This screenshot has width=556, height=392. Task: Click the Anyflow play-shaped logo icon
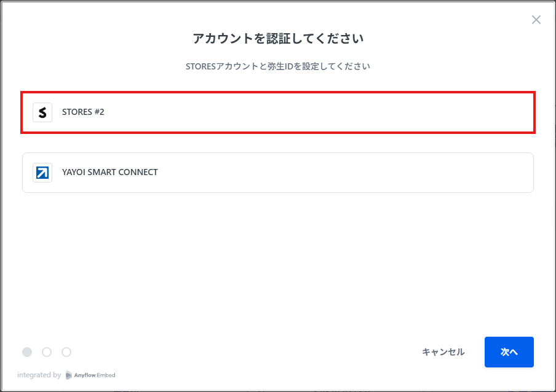click(69, 375)
